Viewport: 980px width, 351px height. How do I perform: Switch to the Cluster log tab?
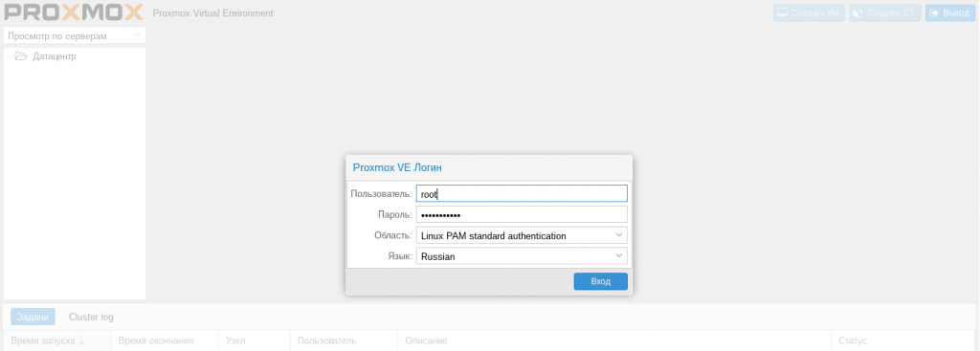point(91,317)
